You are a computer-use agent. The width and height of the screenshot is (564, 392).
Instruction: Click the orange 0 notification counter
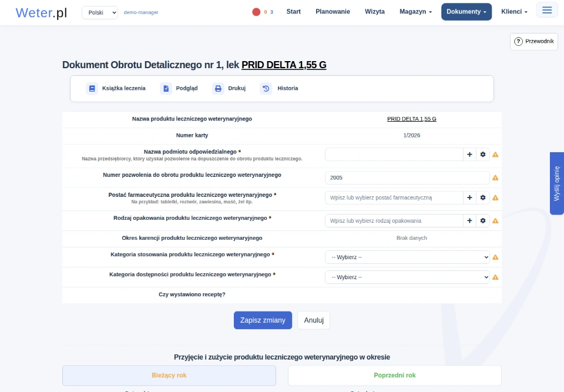pos(266,12)
